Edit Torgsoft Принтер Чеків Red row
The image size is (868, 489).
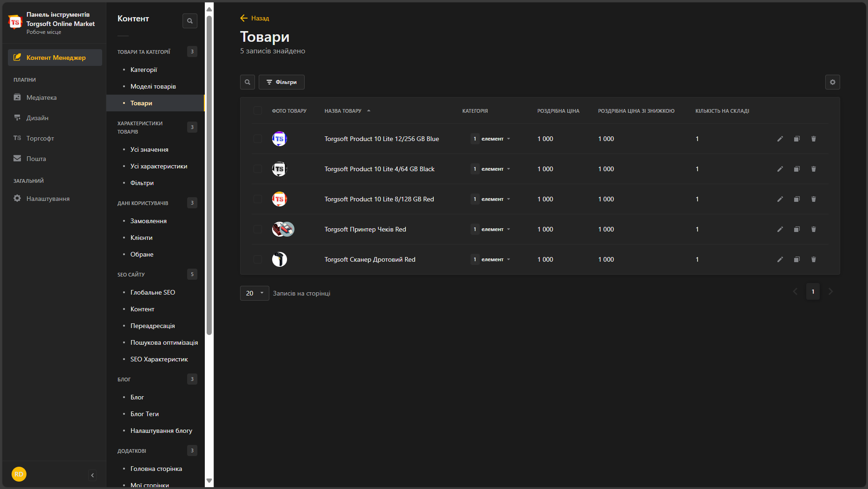click(780, 229)
